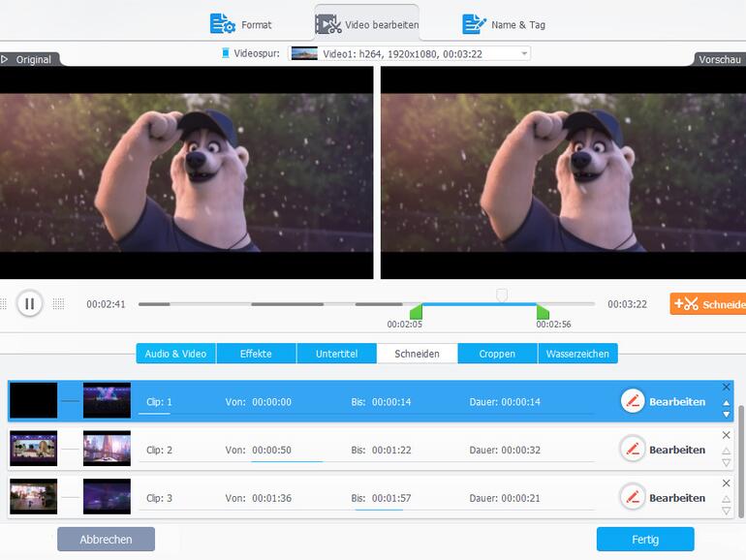Viewport: 746px width, 560px height.
Task: Click Bearbeiten pencil icon for Clip 2
Action: tap(633, 449)
